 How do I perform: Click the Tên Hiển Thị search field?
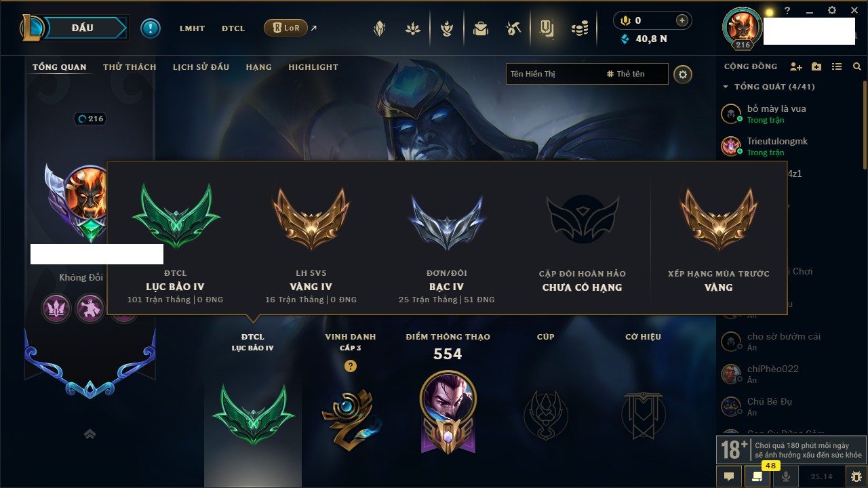click(553, 74)
